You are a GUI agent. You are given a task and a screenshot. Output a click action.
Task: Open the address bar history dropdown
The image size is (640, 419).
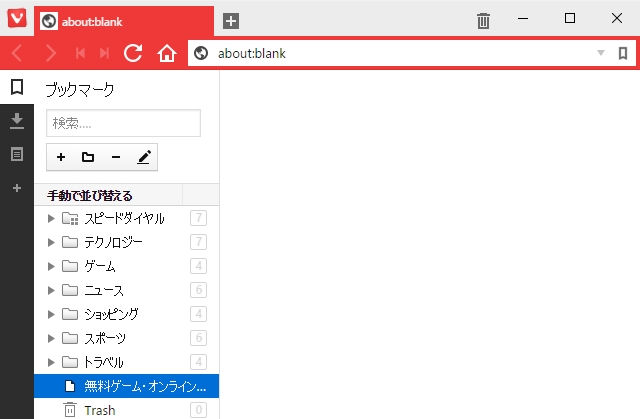coord(600,53)
